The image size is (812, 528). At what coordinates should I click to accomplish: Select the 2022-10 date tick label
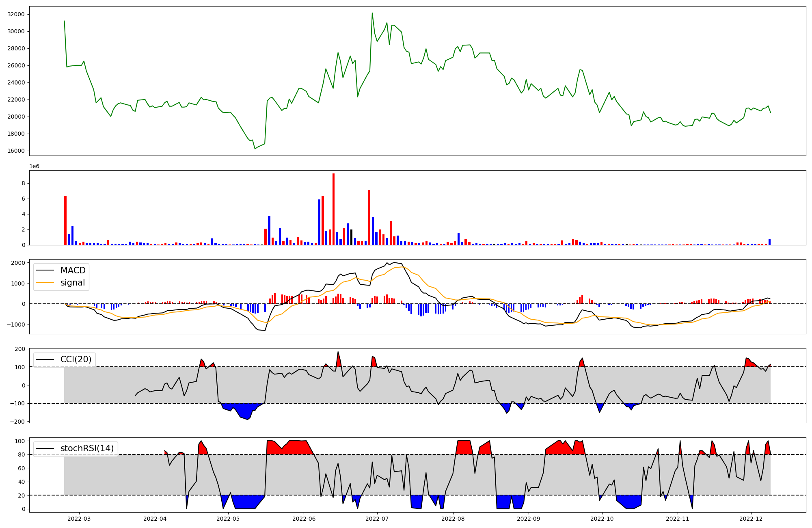point(602,519)
